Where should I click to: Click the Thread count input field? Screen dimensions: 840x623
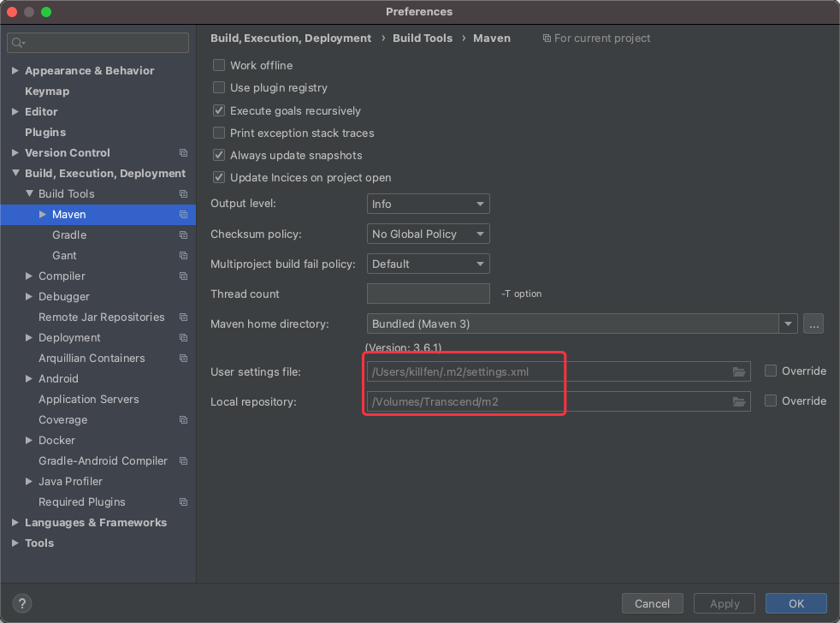[428, 294]
